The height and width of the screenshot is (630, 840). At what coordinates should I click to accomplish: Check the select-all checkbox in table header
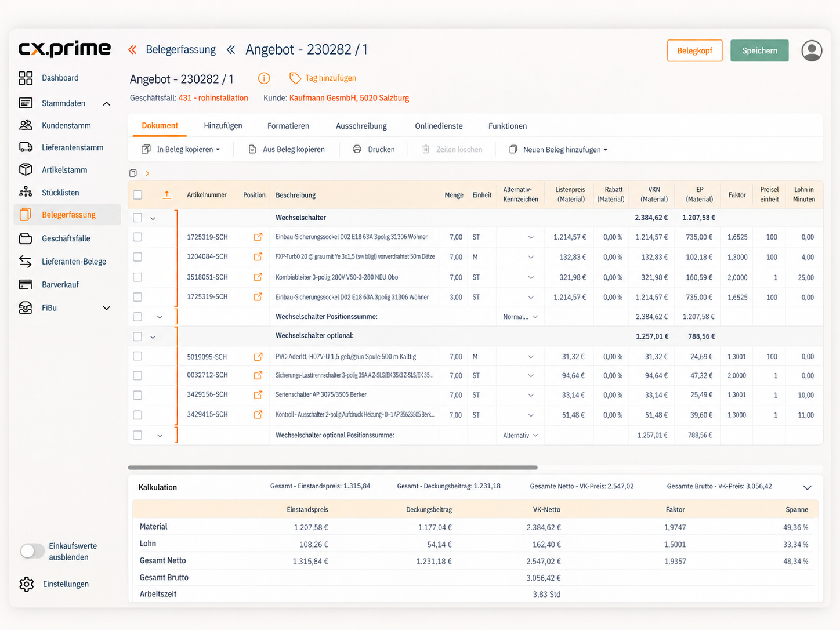137,195
